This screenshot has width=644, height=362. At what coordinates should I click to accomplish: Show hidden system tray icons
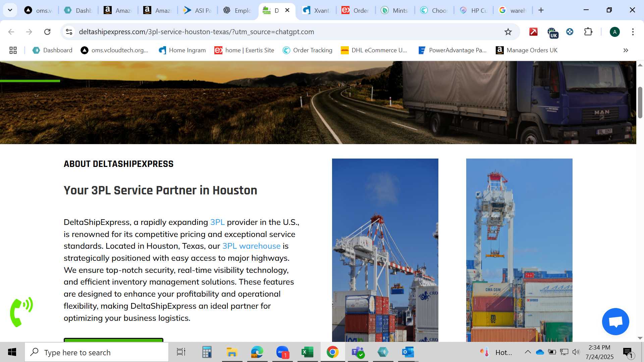tap(528, 352)
